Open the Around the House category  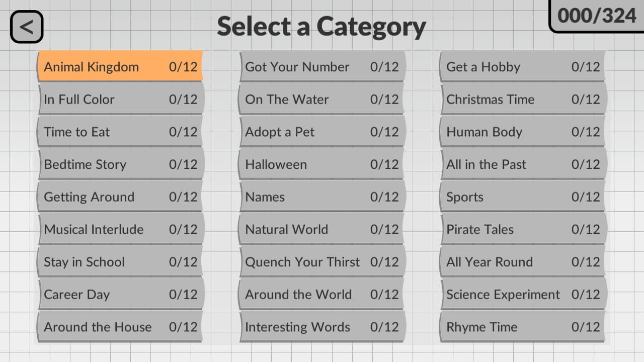[x=120, y=327]
